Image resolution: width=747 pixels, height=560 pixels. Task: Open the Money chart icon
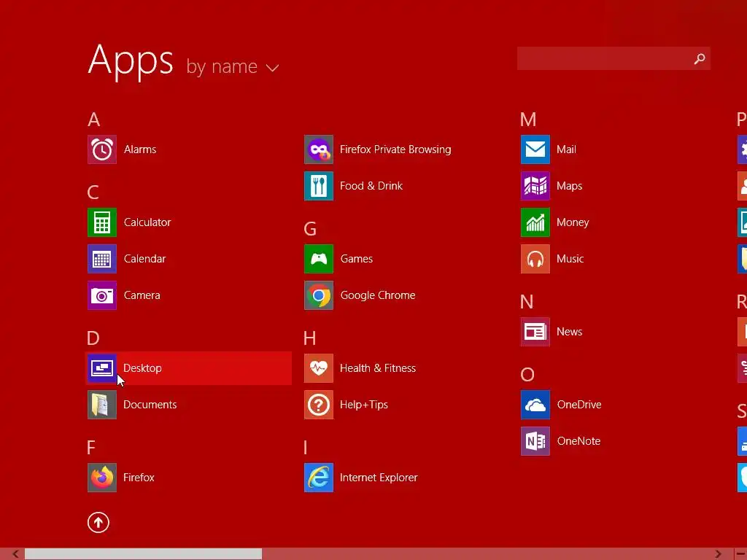coord(535,222)
